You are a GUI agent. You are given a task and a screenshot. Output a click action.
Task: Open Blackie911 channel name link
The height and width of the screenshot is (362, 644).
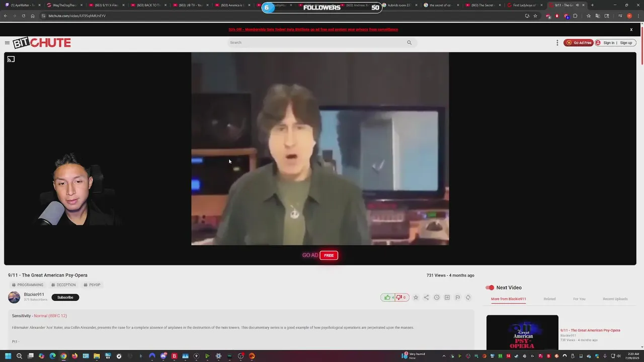(34, 295)
